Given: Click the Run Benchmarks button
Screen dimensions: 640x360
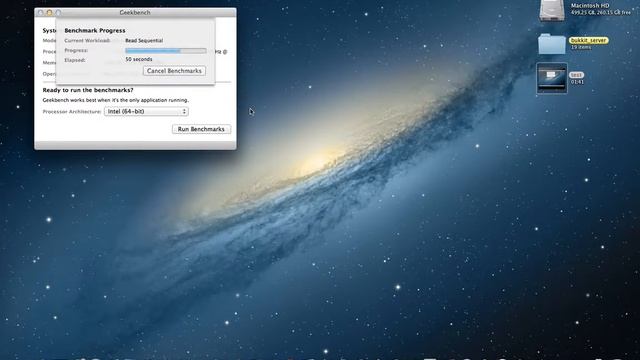Looking at the screenshot, I should click(x=201, y=129).
